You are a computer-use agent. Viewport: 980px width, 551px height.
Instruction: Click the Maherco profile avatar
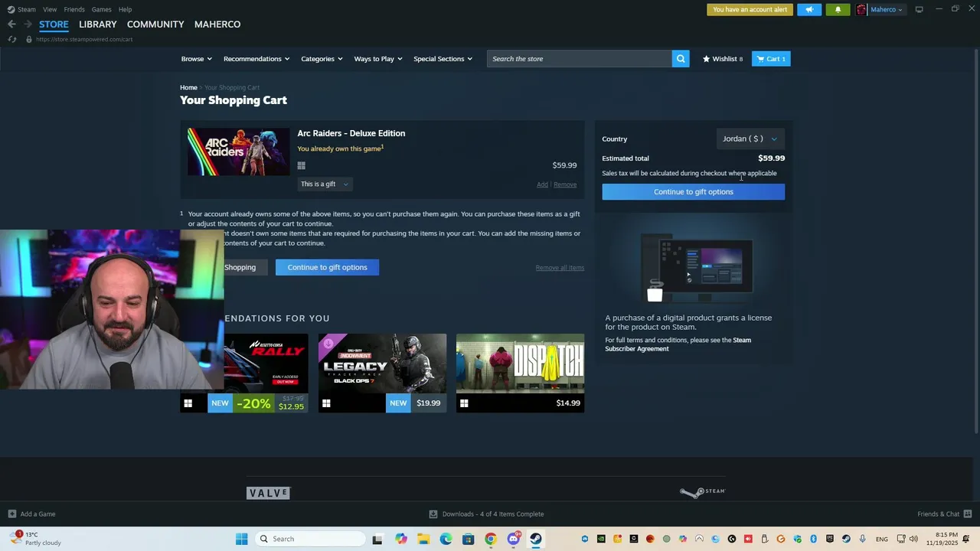pyautogui.click(x=861, y=10)
